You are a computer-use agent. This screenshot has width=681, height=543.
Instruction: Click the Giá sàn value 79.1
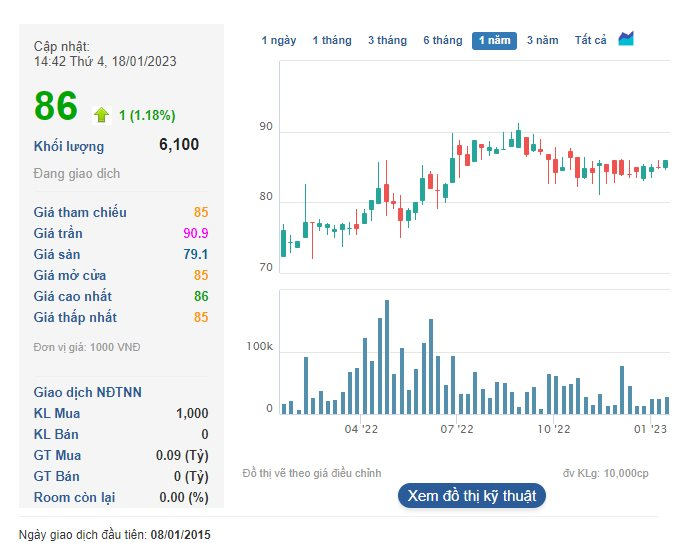(x=195, y=254)
